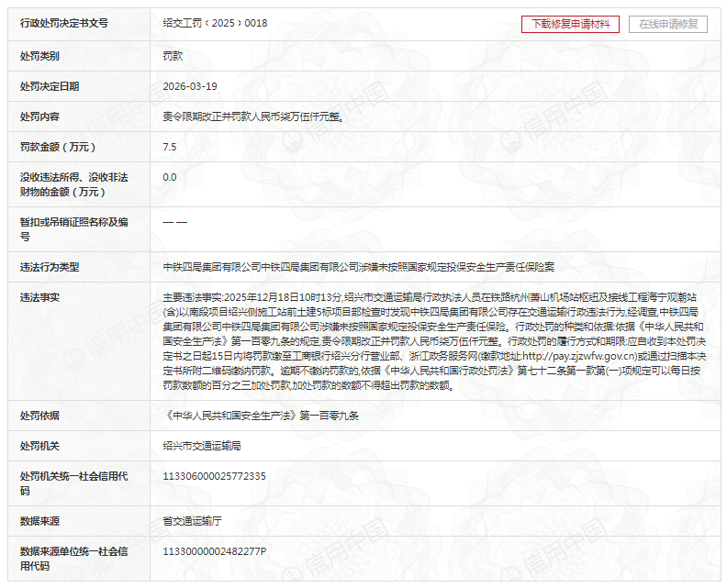Click the 处罚依据 value citing 第一百零九条
The width and height of the screenshot is (727, 588).
pos(261,416)
